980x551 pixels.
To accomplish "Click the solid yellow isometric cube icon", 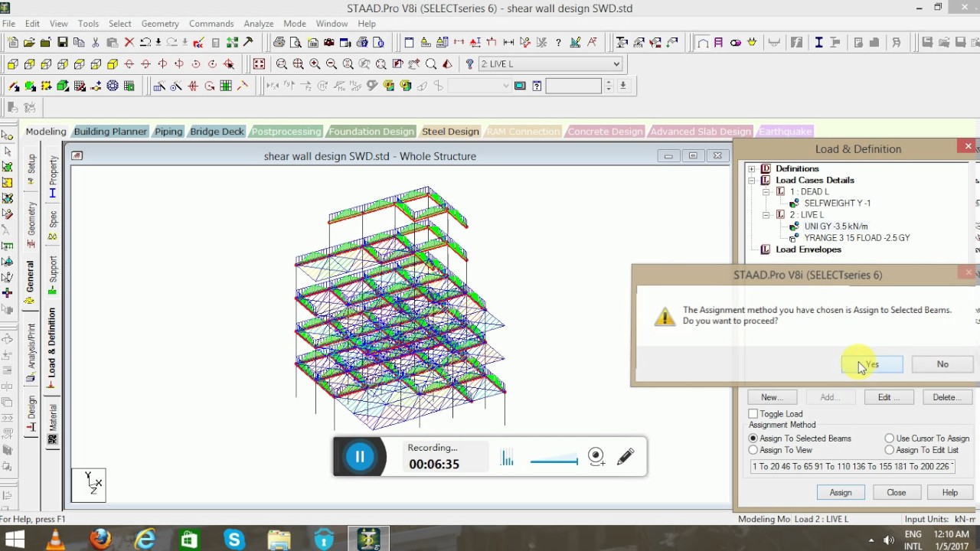I will tap(113, 64).
